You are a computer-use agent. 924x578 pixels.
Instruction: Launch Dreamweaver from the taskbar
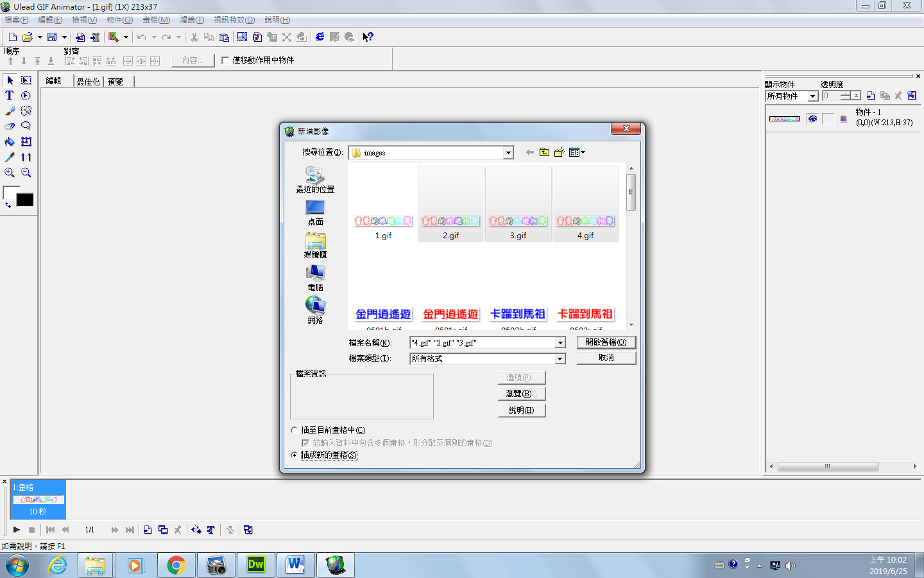(255, 565)
